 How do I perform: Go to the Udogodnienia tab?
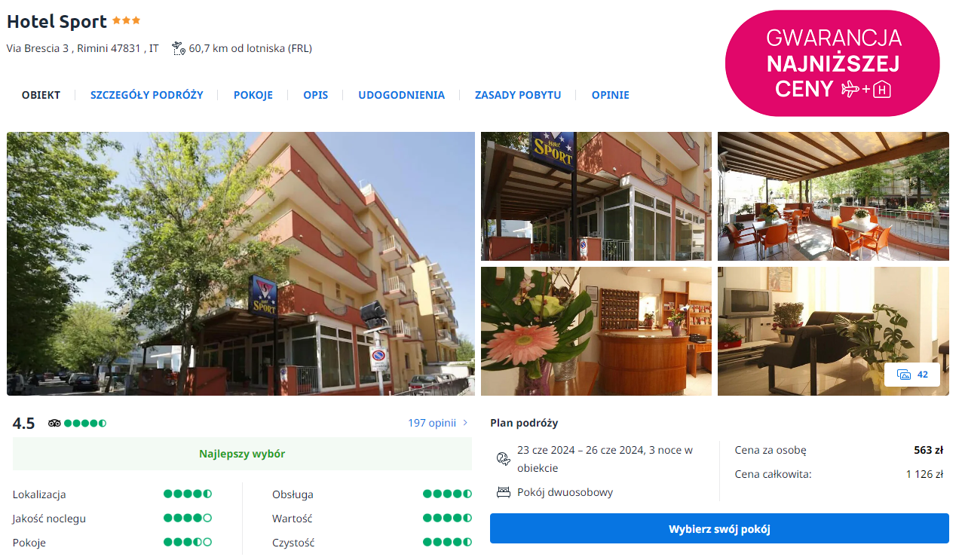[x=401, y=95]
